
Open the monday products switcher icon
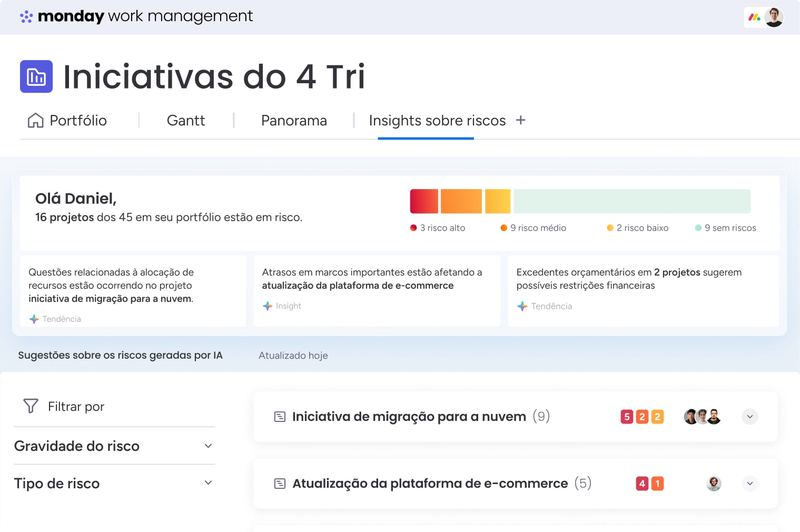pos(754,17)
